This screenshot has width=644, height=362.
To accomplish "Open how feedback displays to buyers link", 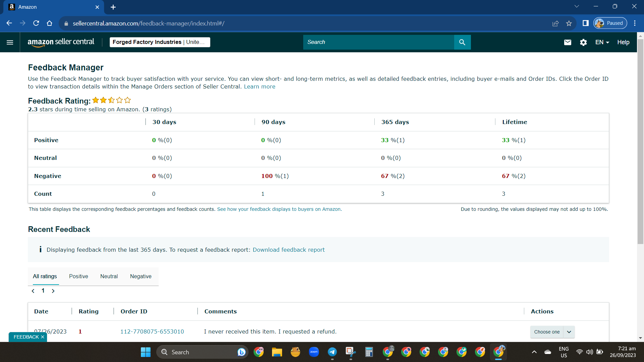I will pos(279,209).
